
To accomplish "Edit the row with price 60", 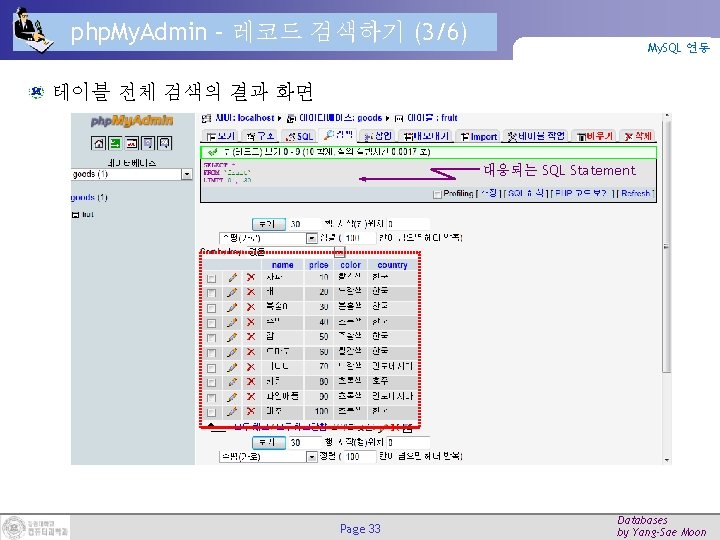I will (232, 352).
